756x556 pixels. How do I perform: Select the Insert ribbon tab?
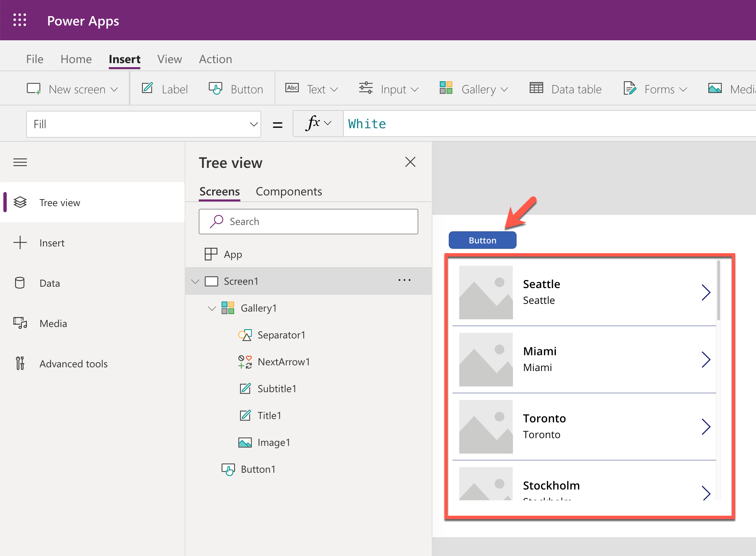point(125,59)
